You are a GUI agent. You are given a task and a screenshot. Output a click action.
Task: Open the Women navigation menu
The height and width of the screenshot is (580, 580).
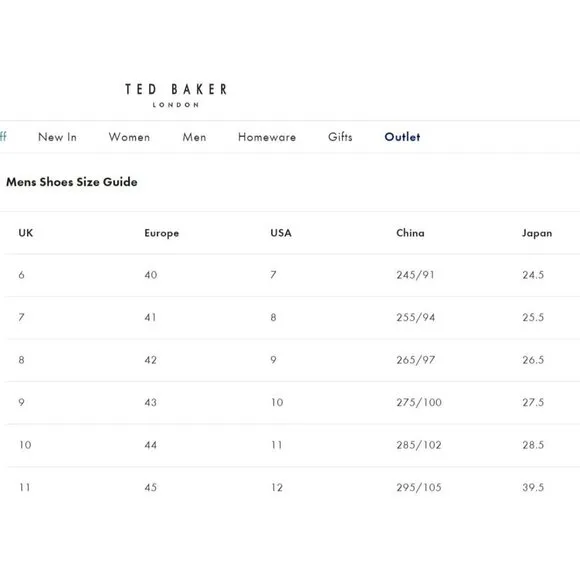[x=129, y=137]
